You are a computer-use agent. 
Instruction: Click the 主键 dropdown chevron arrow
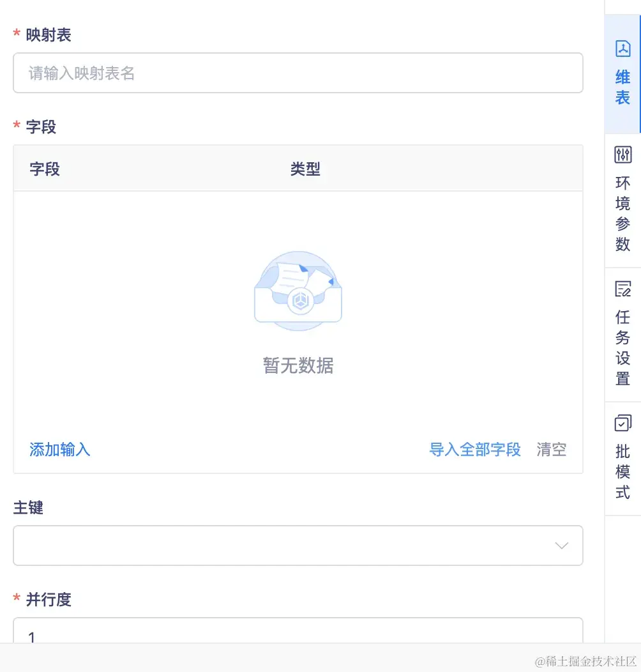click(x=561, y=545)
